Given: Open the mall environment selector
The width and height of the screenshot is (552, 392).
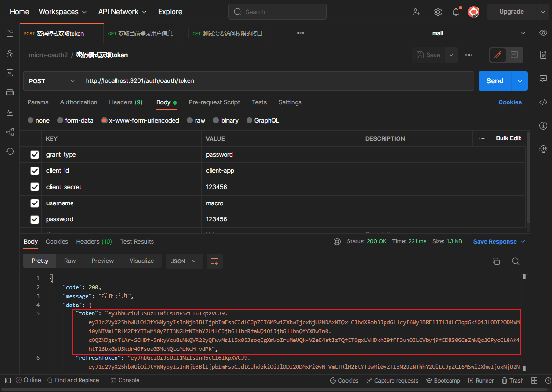Looking at the screenshot, I should pyautogui.click(x=479, y=33).
